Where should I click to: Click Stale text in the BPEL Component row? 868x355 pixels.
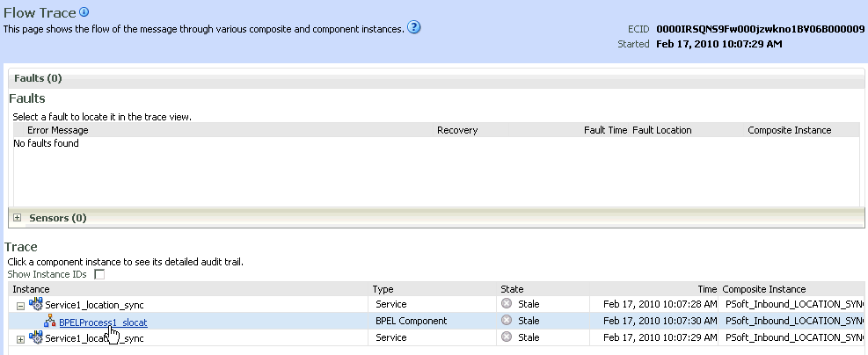(529, 321)
